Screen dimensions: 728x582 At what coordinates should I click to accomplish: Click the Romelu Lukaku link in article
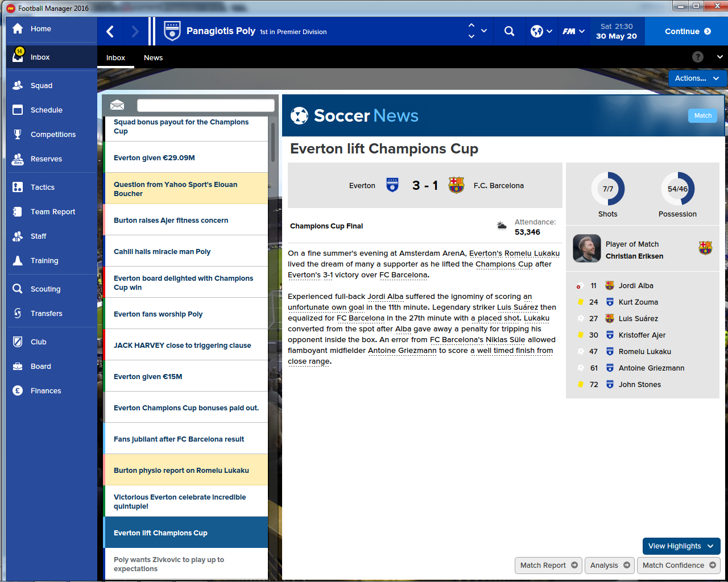click(532, 253)
